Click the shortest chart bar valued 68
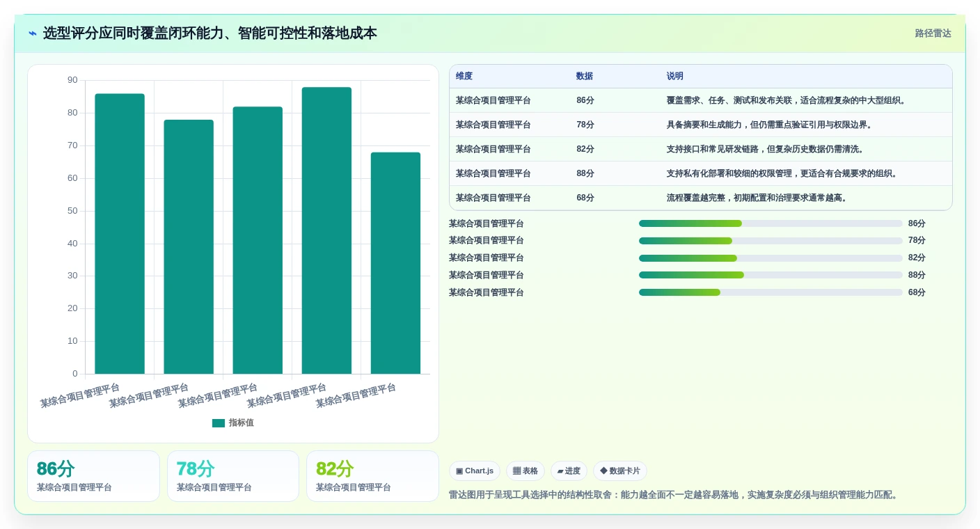 (395, 263)
